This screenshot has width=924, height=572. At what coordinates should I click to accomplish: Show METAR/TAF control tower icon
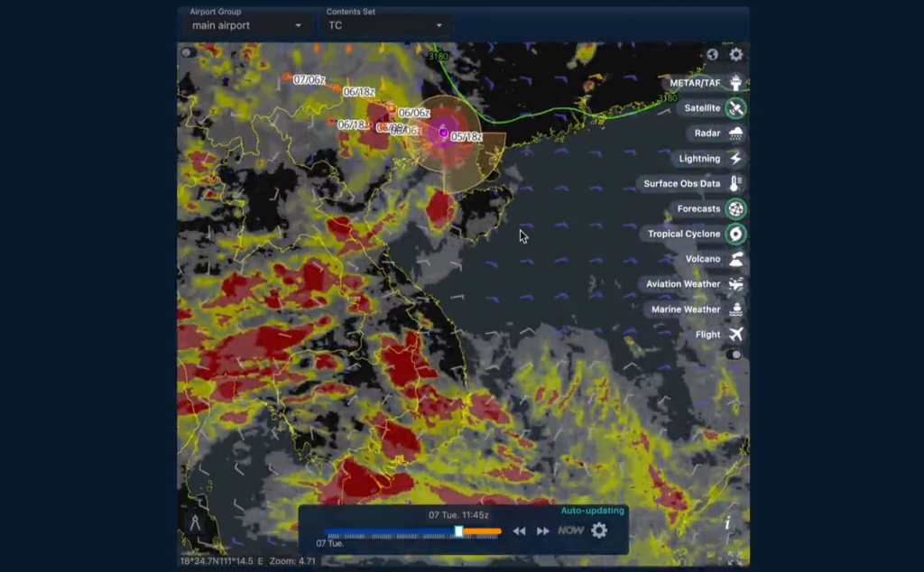pos(736,83)
